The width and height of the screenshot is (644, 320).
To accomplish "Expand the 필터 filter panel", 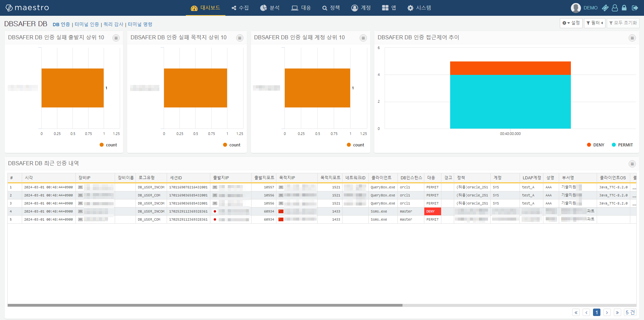I will coord(595,23).
